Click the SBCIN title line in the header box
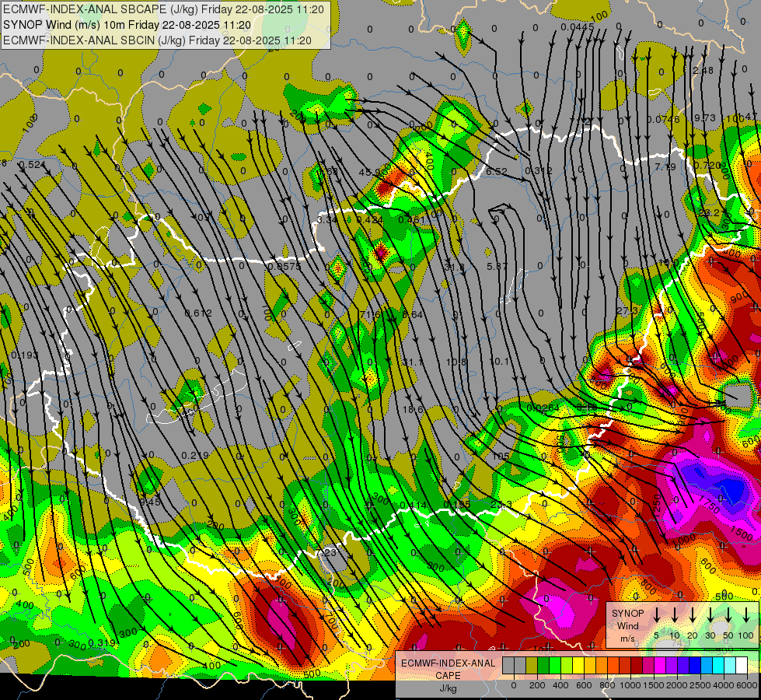The height and width of the screenshot is (700, 761). [x=157, y=40]
